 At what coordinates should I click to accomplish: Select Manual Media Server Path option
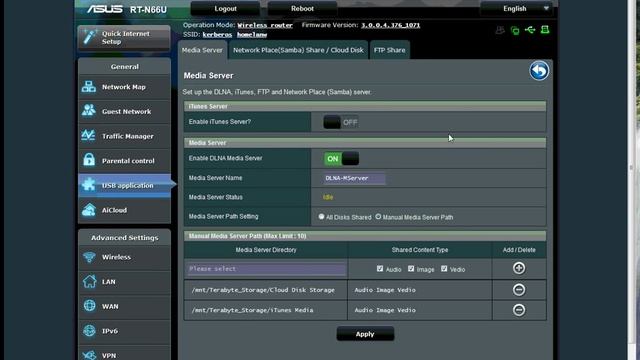378,217
